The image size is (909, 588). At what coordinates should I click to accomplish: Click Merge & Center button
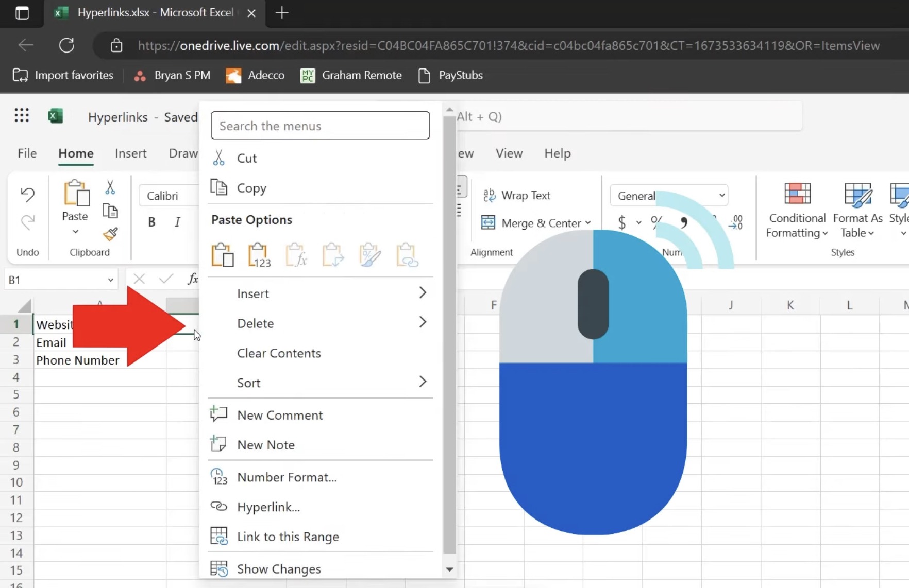[x=531, y=223]
